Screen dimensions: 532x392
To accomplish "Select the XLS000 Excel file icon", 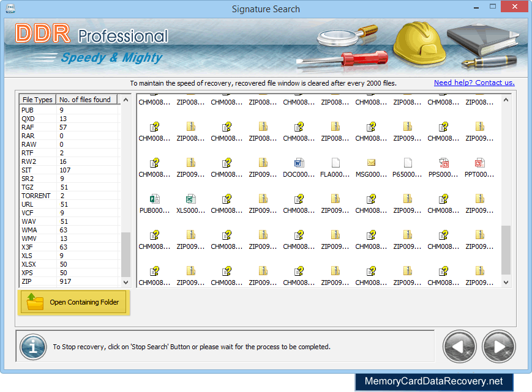I will 190,199.
